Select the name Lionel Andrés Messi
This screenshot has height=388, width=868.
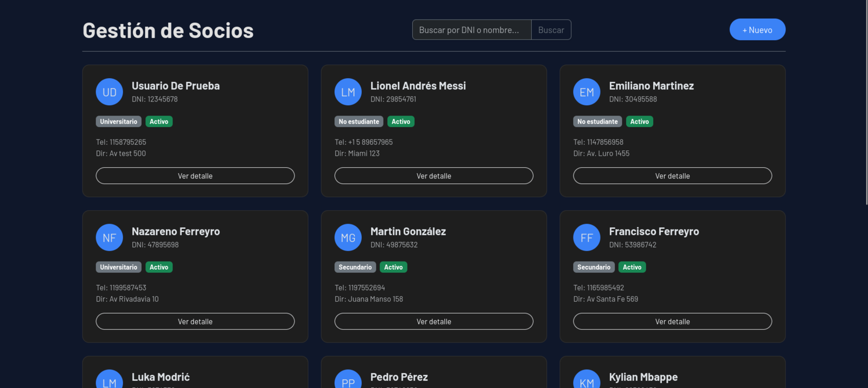[418, 86]
